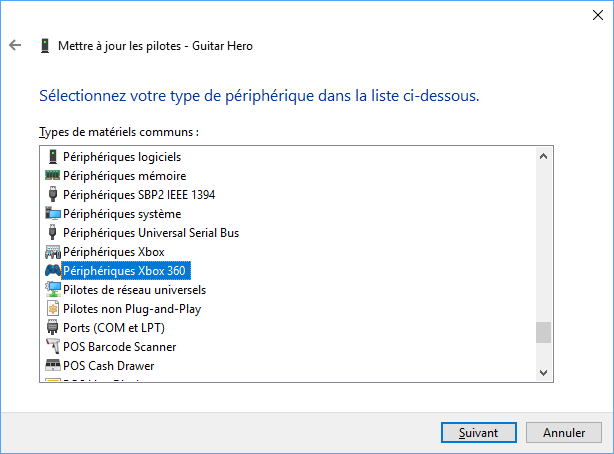The image size is (614, 454).
Task: Click the device icon in the dialog title
Action: pos(45,46)
